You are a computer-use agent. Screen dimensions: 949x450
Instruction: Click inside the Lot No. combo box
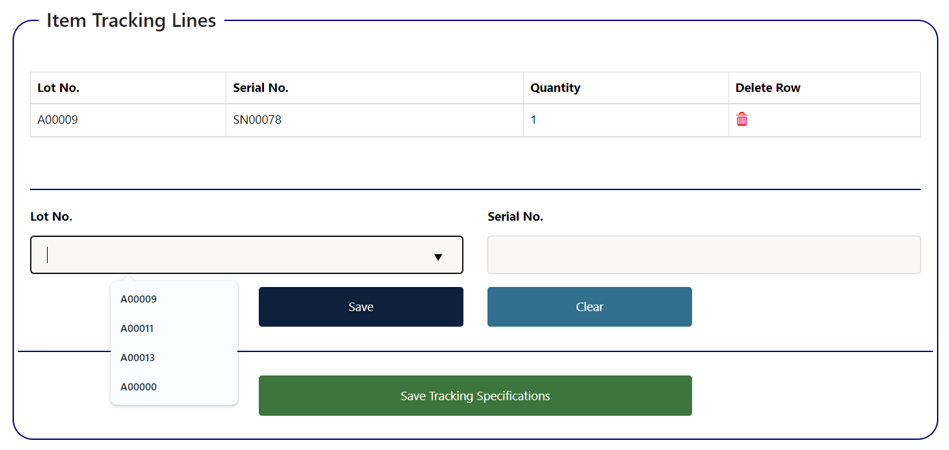point(246,255)
